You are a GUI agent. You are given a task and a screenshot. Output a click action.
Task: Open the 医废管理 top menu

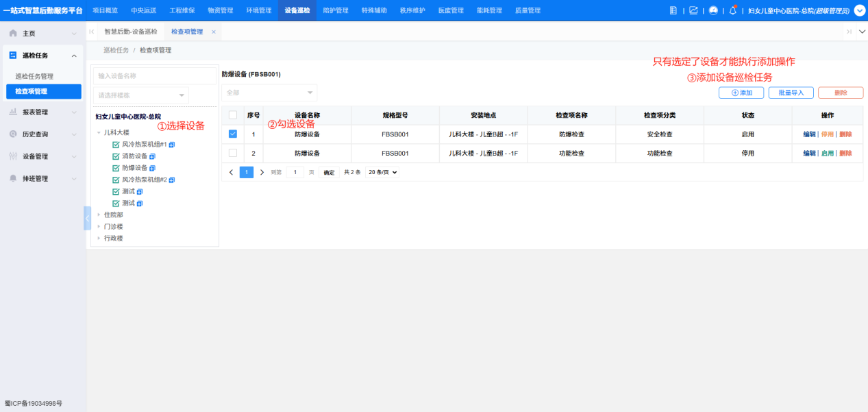click(x=451, y=10)
